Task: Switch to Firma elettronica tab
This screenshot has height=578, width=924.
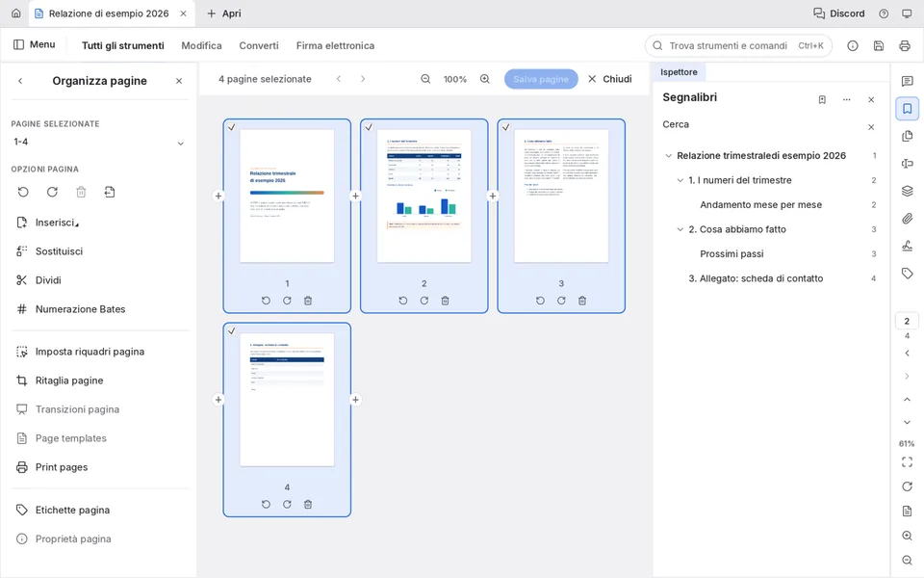Action: point(335,45)
